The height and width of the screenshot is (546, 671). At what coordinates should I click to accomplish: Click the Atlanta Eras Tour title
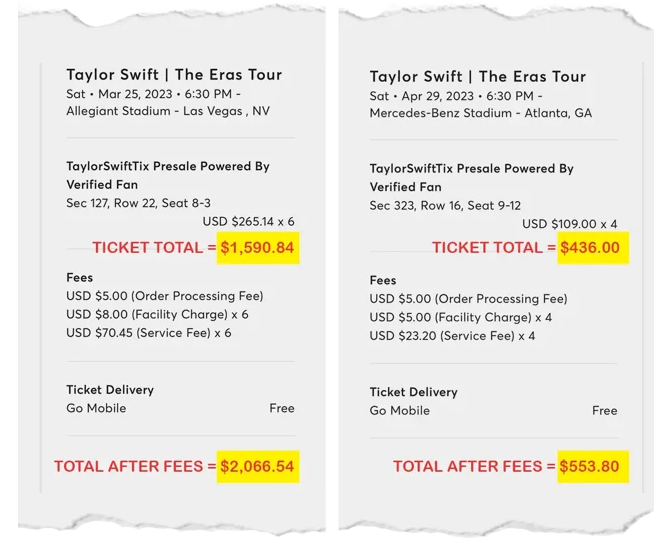[478, 77]
